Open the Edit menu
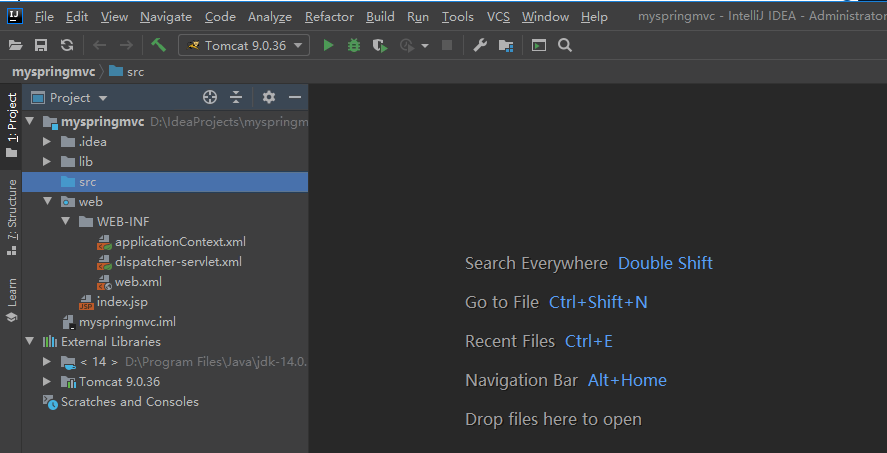Screen dimensions: 887x453 click(77, 17)
